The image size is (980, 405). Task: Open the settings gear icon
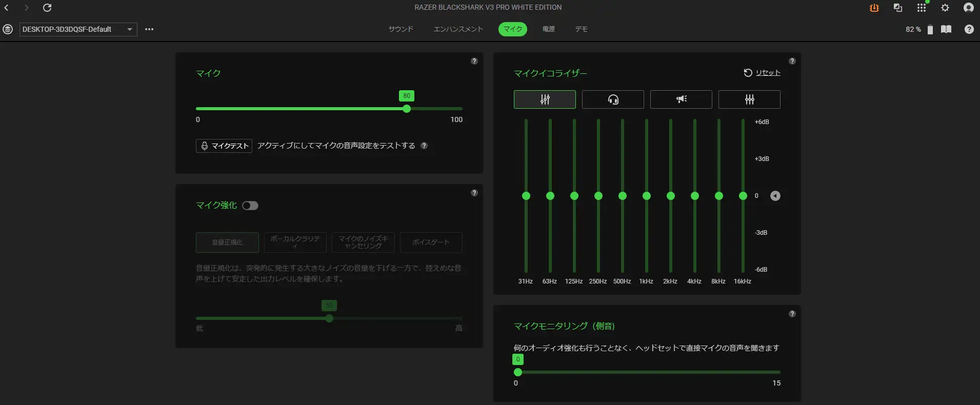[945, 8]
